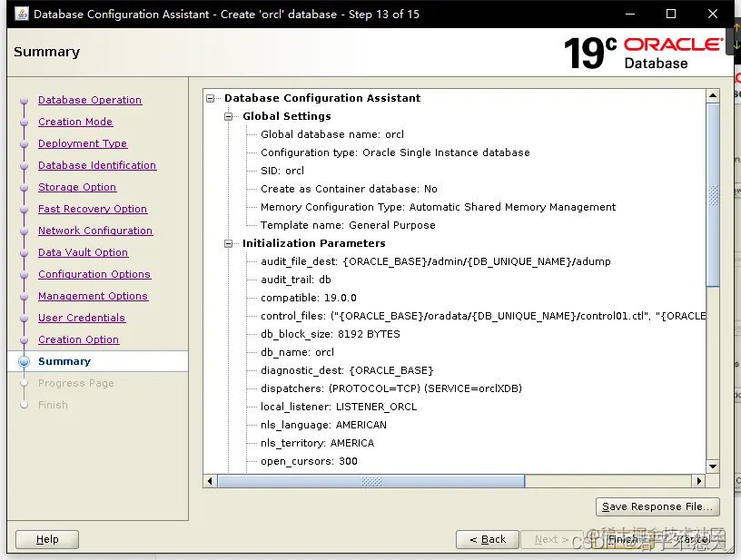Select the Create as Container database row
741x560 pixels.
(349, 189)
